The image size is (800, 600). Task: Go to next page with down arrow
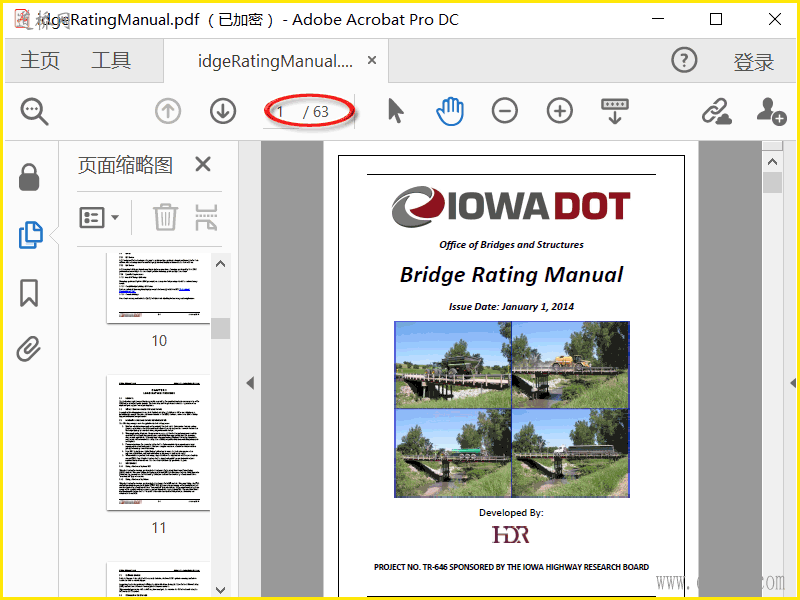pyautogui.click(x=223, y=111)
